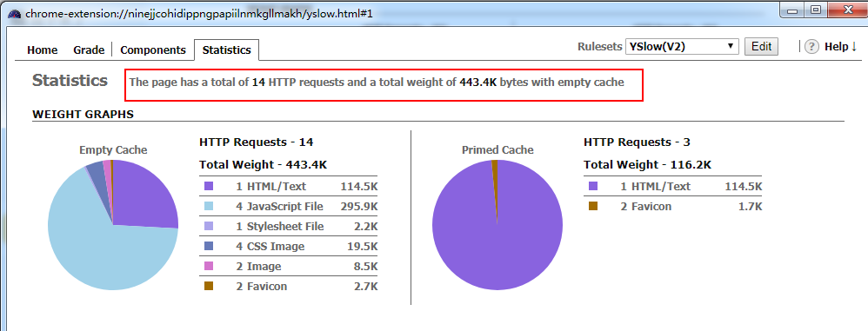Click the Primed Cache HTML/Text purple swatch
The image size is (868, 331).
pos(593,186)
